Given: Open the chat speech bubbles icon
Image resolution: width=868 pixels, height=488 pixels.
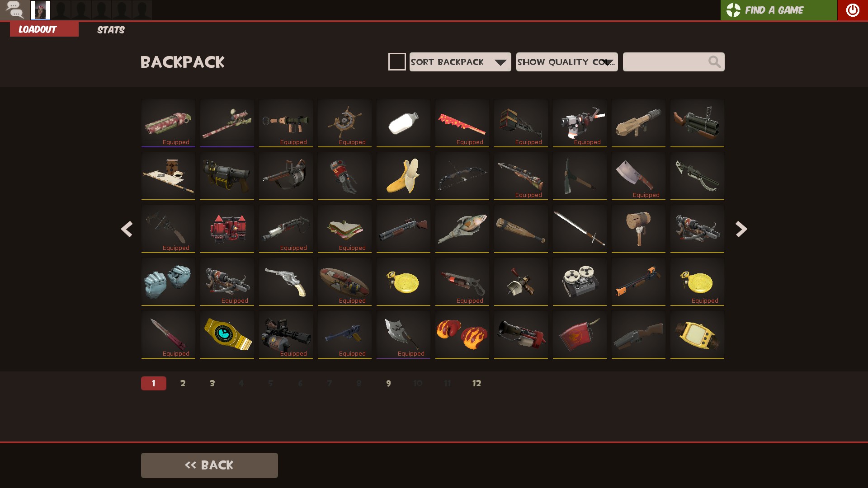Looking at the screenshot, I should tap(14, 9).
